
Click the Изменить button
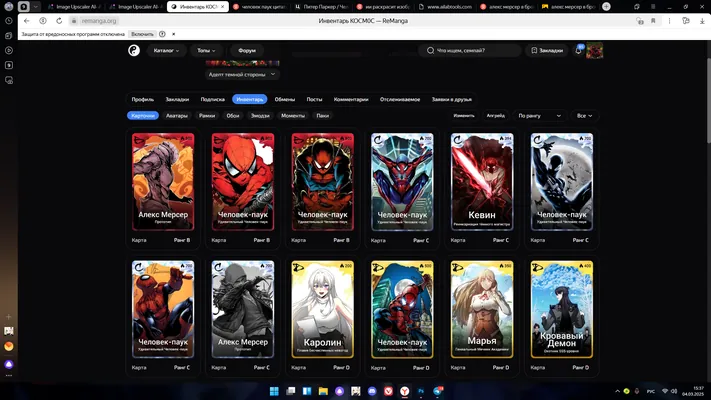[464, 116]
